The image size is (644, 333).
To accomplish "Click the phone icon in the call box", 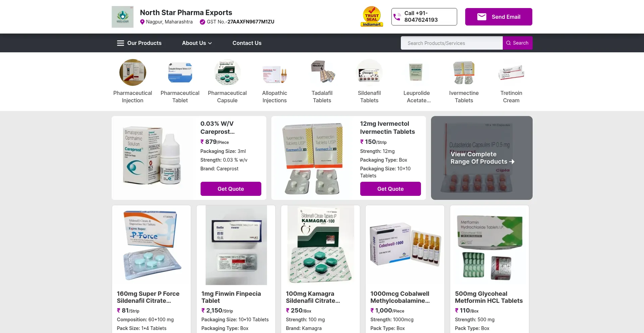I will (397, 17).
